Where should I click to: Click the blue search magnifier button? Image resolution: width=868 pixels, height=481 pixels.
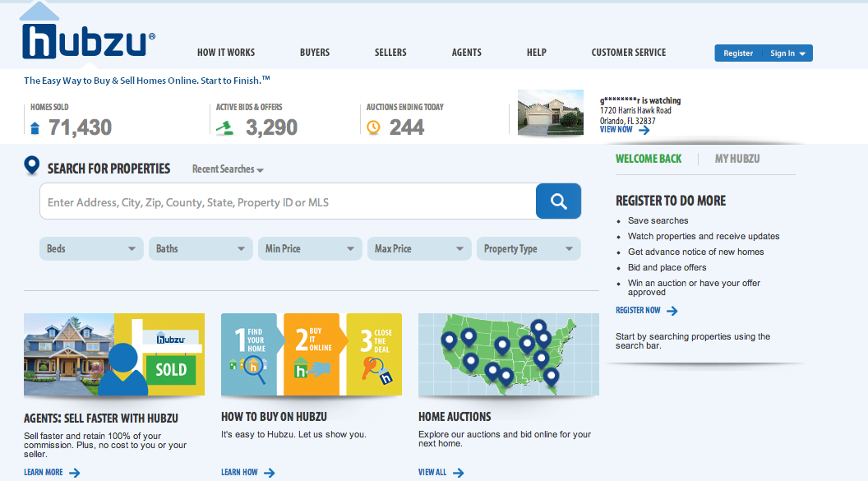[558, 201]
